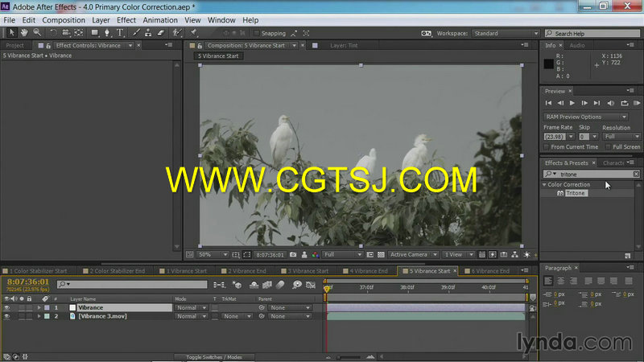Open RAM Preview Options dropdown

[x=586, y=117]
